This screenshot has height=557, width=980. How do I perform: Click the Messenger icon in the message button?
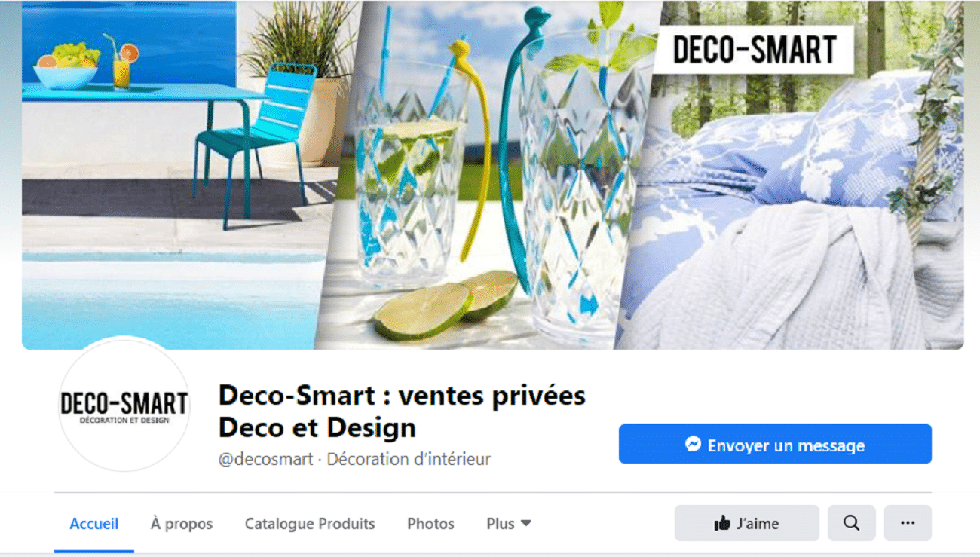click(694, 445)
